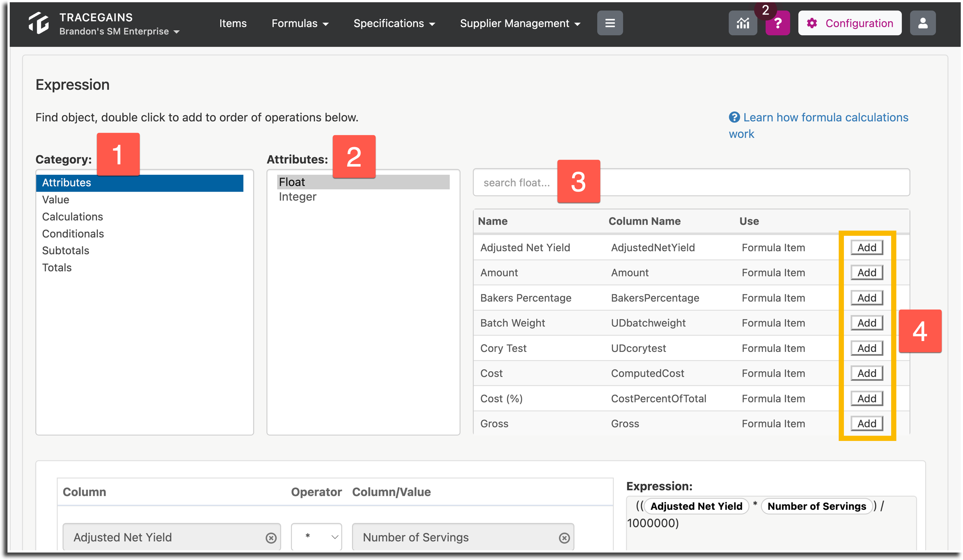Open the Supplier Management dropdown
Viewport: 963px width, 560px height.
click(520, 24)
